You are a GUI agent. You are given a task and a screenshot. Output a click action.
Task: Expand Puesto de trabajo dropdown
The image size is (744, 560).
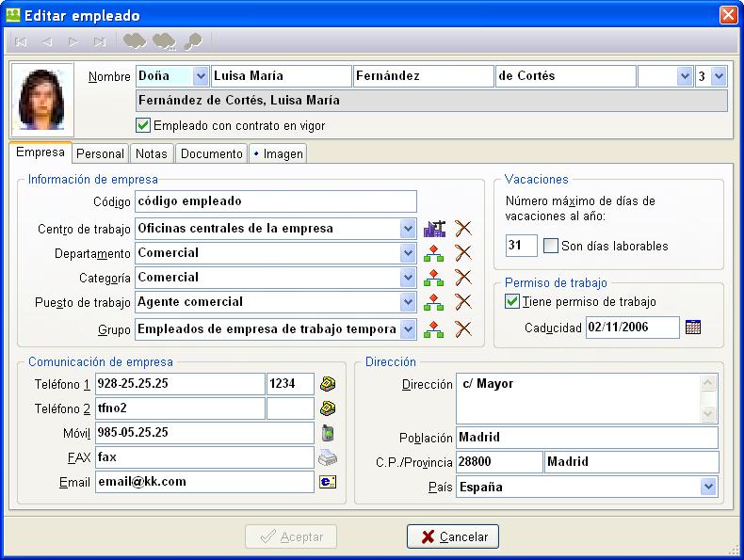coord(408,302)
